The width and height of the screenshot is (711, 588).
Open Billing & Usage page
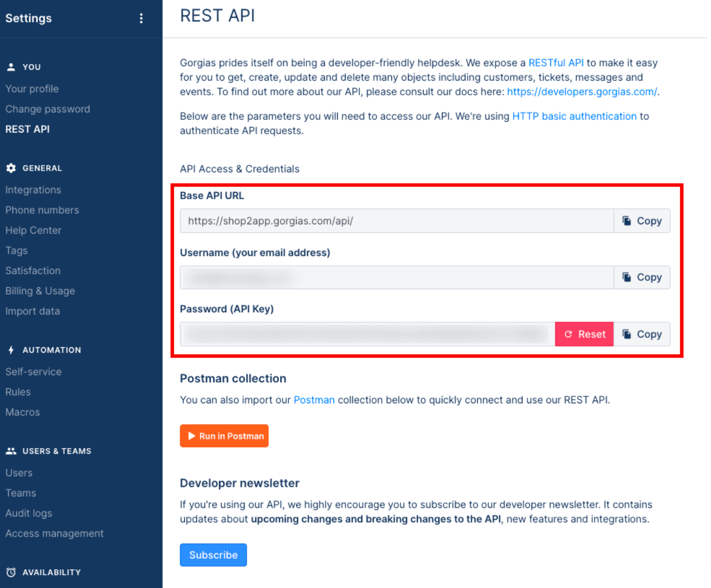pyautogui.click(x=40, y=291)
